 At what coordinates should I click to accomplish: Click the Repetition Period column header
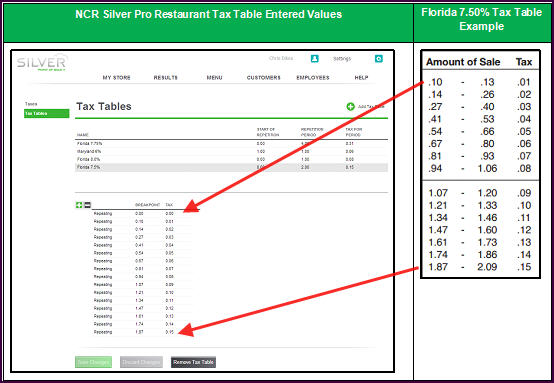point(312,132)
